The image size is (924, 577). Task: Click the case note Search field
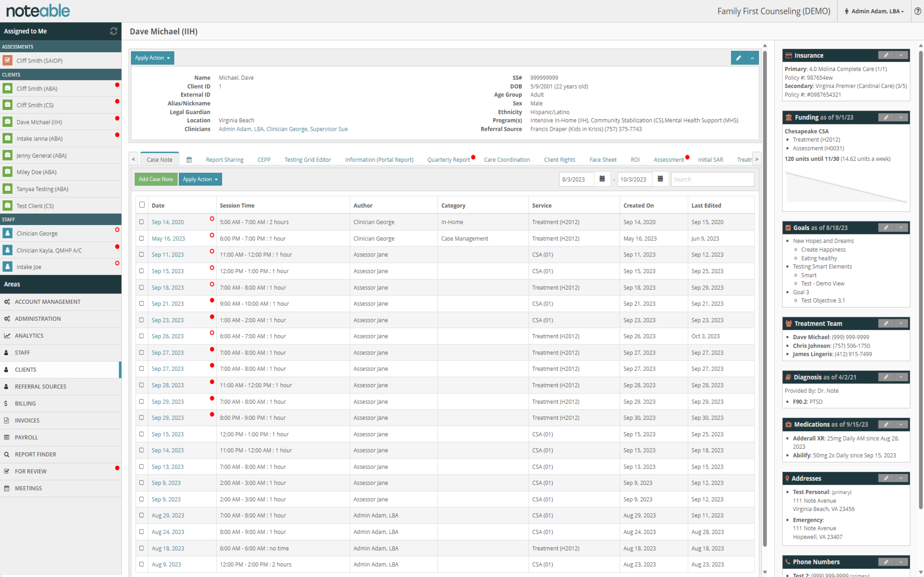pyautogui.click(x=712, y=179)
